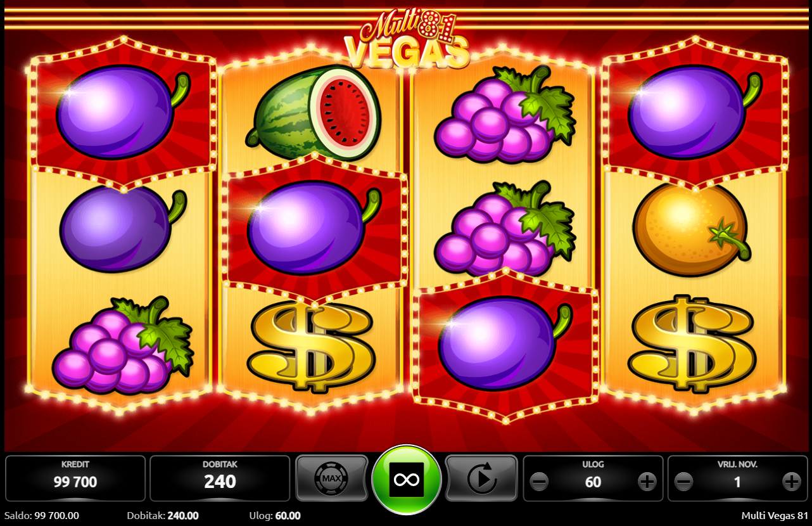Decrease ULOG bet with minus button
This screenshot has width=812, height=526.
[x=539, y=482]
